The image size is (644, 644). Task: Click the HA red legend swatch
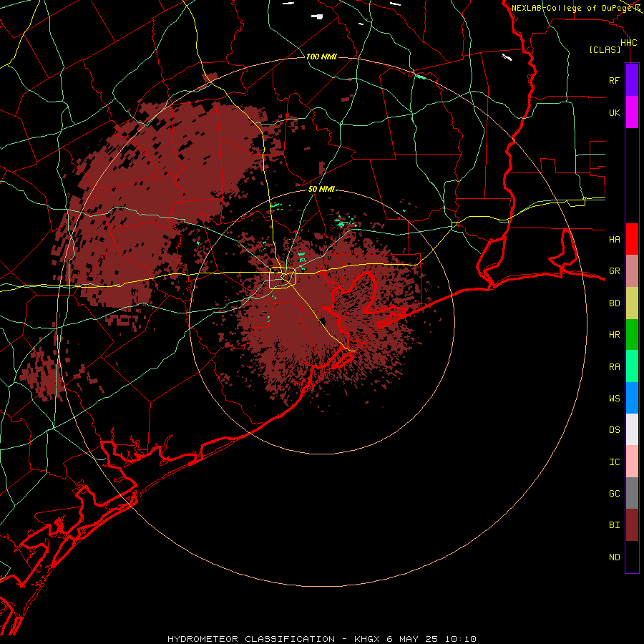click(632, 239)
